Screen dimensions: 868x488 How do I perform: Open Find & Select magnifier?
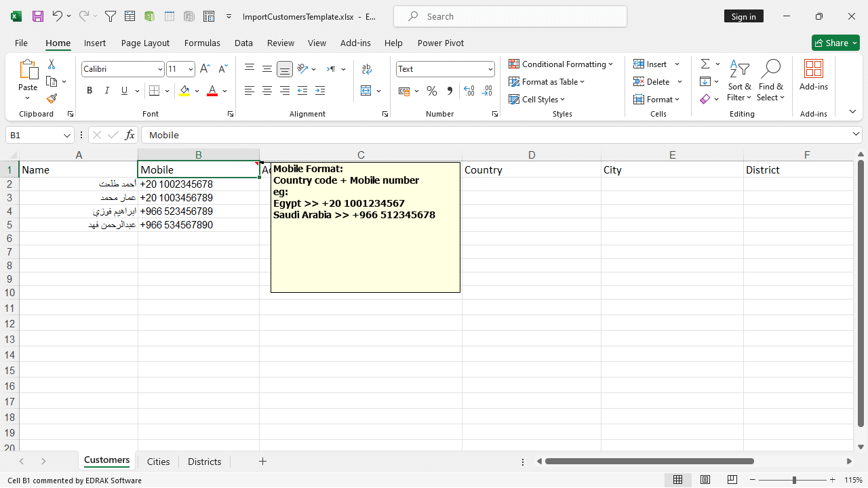[x=771, y=81]
